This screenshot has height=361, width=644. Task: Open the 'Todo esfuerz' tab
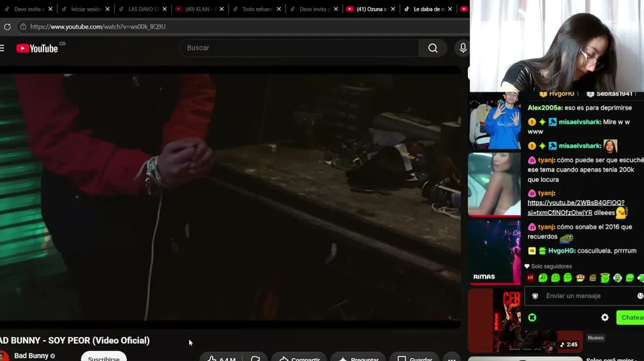click(257, 9)
